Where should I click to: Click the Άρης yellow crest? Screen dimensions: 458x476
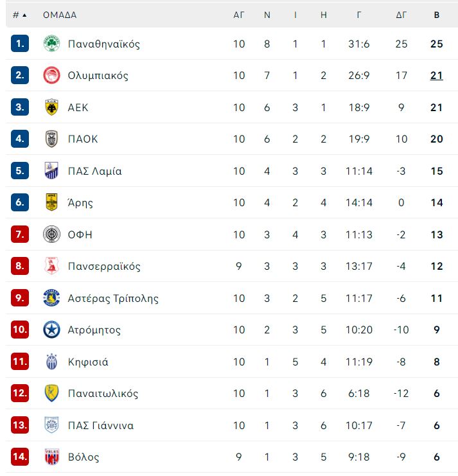tap(51, 202)
